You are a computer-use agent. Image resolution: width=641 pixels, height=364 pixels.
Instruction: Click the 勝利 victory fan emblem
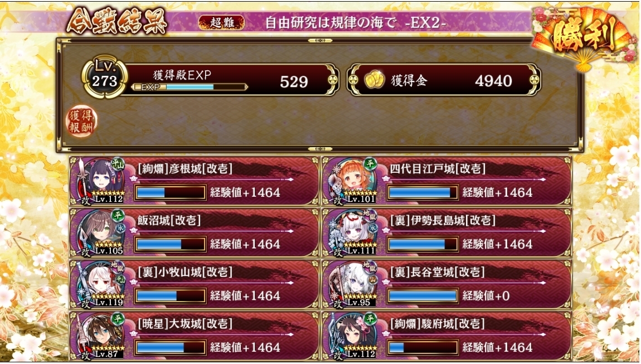tap(584, 37)
